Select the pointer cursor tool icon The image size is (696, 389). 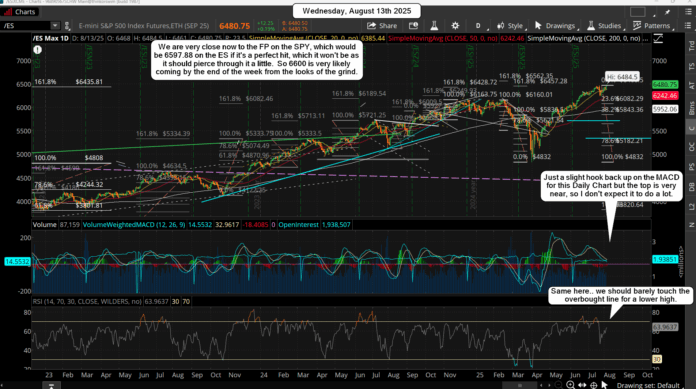[604, 385]
